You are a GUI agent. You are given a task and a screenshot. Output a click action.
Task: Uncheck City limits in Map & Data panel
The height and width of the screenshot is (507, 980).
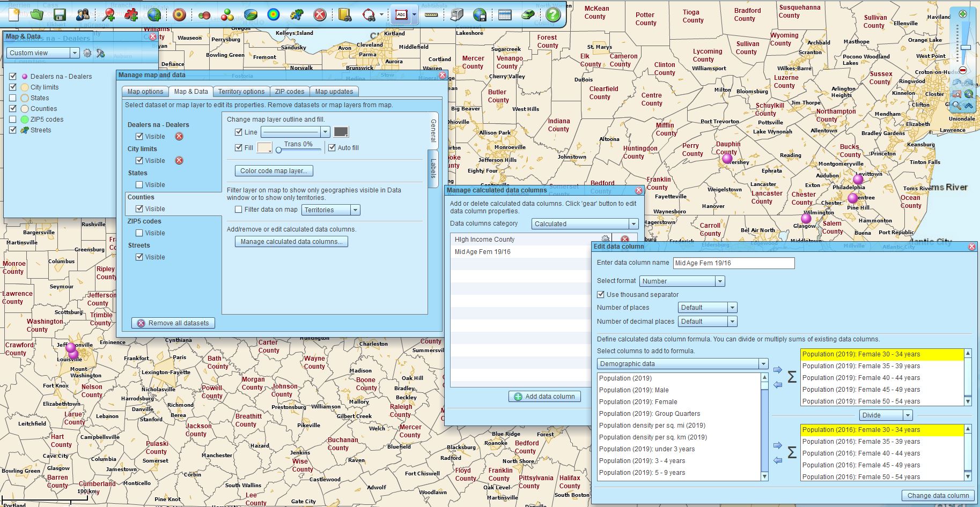(x=13, y=87)
